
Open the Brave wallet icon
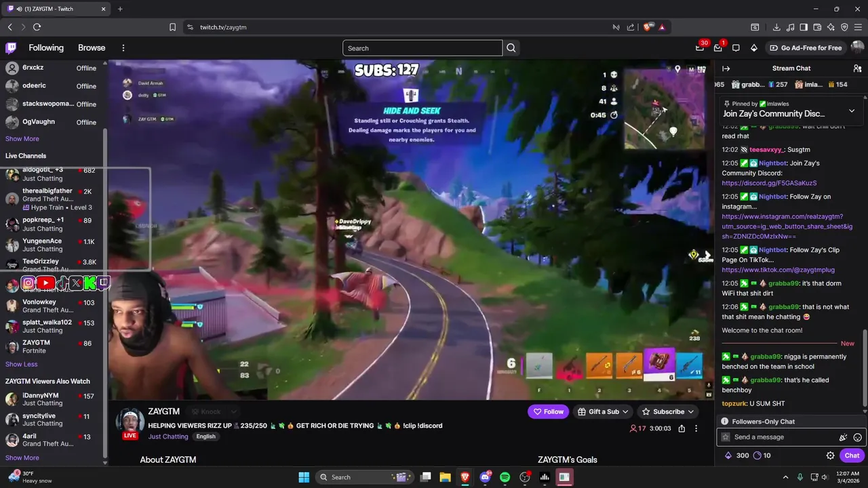[x=817, y=27]
